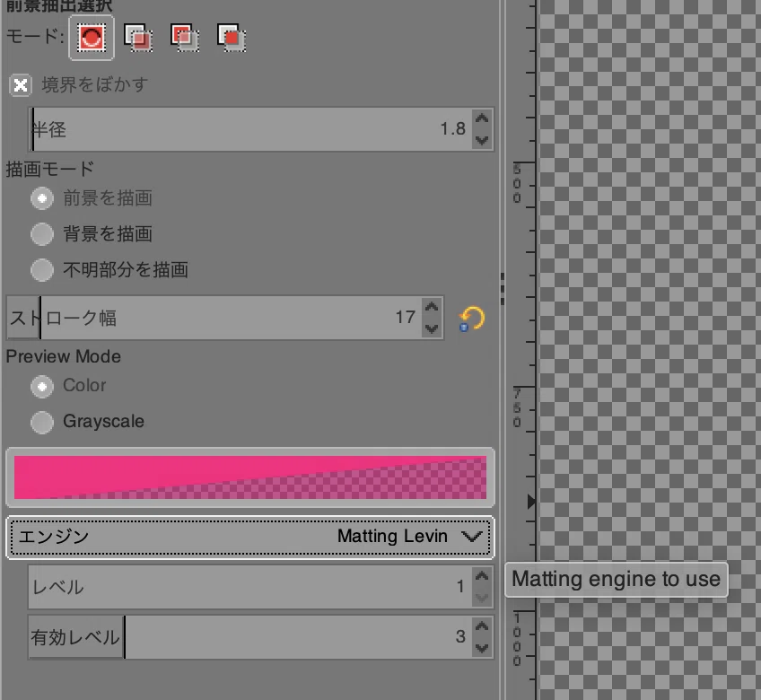761x700 pixels.
Task: Select 前景を描画 radio button
Action: tap(42, 198)
